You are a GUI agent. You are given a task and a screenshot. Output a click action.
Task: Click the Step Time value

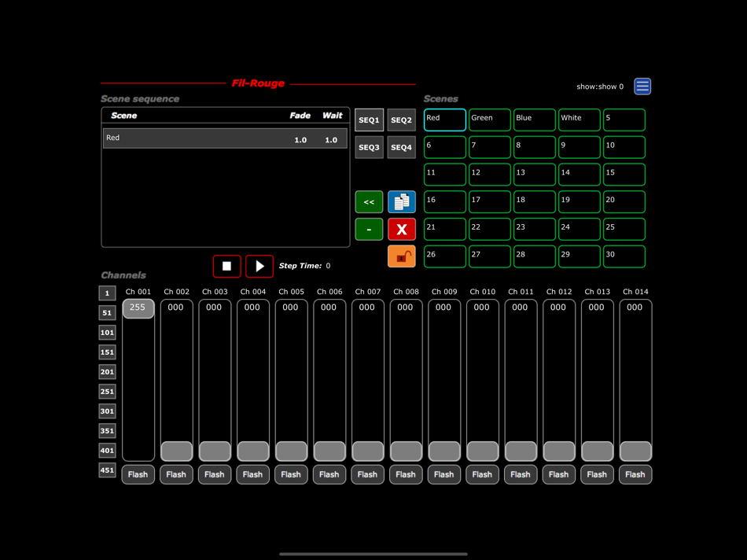click(x=328, y=266)
